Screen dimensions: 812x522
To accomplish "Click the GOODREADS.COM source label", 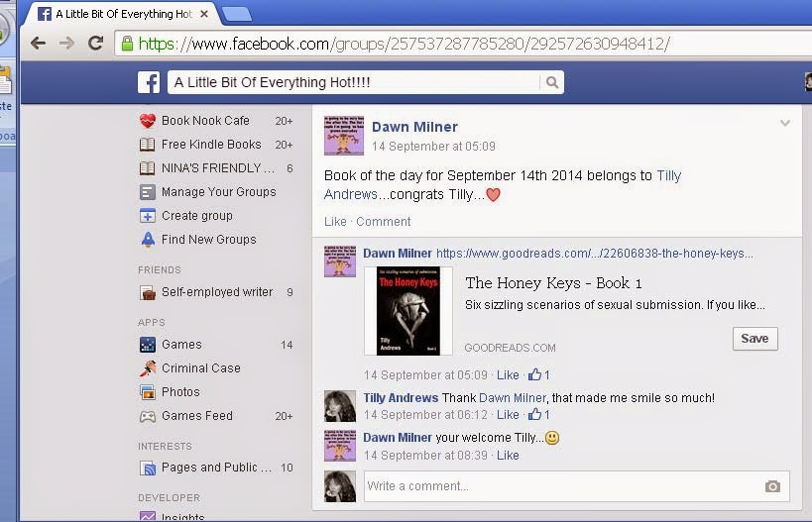I will 510,348.
